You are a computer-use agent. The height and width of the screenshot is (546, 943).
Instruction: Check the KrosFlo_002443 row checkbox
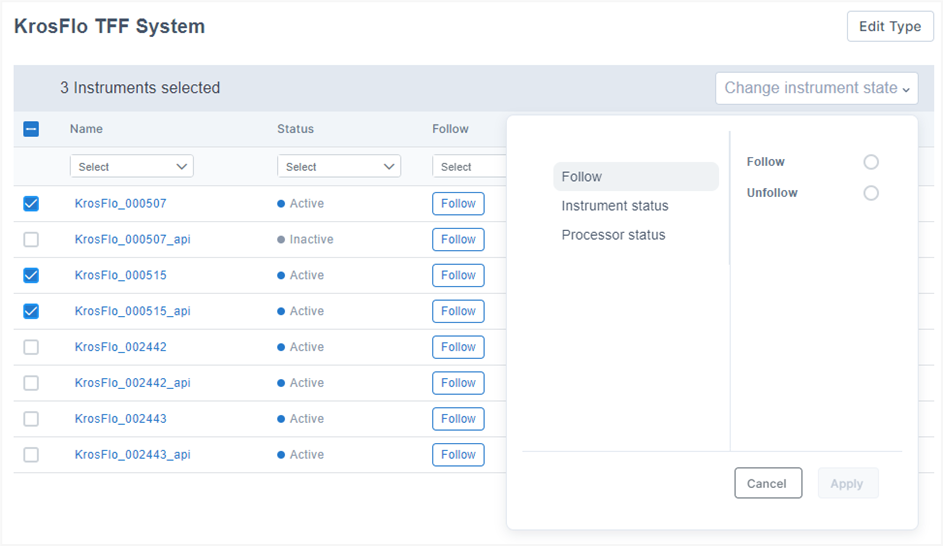[31, 419]
